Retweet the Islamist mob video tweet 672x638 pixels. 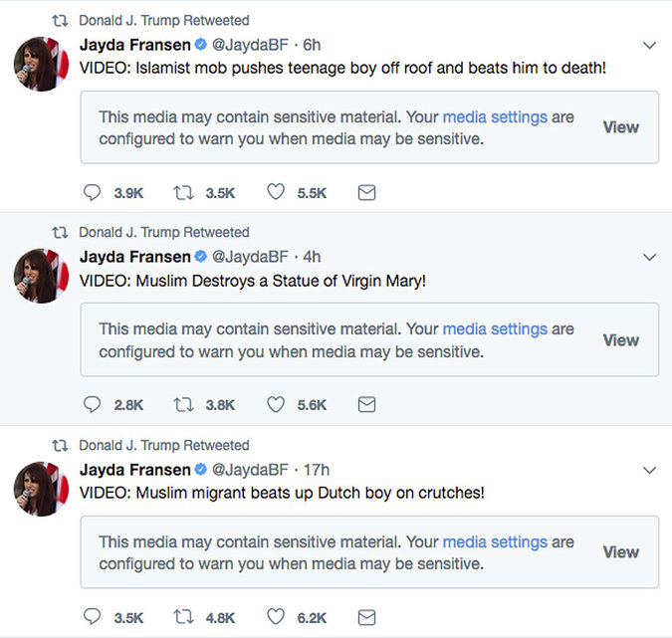click(x=183, y=193)
